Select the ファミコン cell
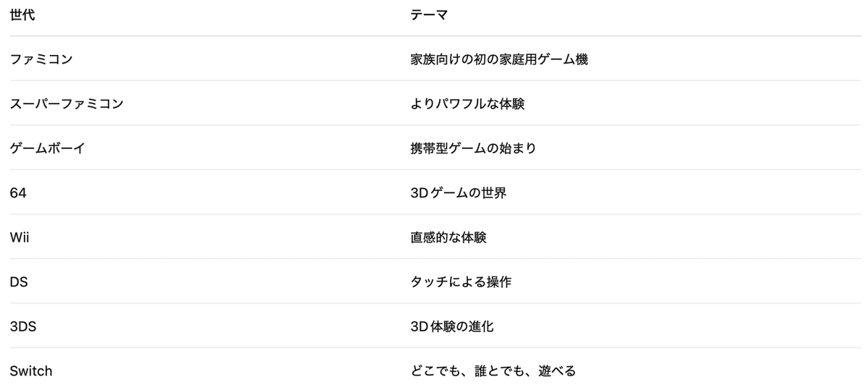The height and width of the screenshot is (390, 868). (41, 59)
